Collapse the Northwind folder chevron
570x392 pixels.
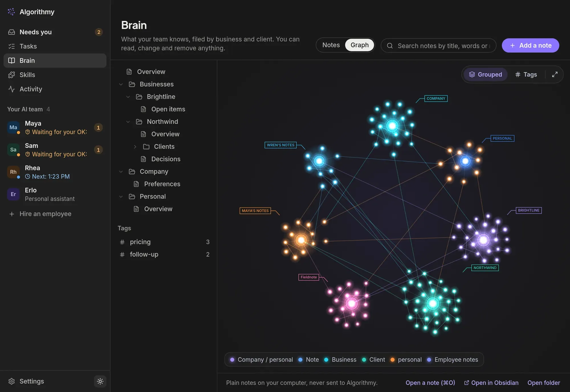(x=128, y=122)
